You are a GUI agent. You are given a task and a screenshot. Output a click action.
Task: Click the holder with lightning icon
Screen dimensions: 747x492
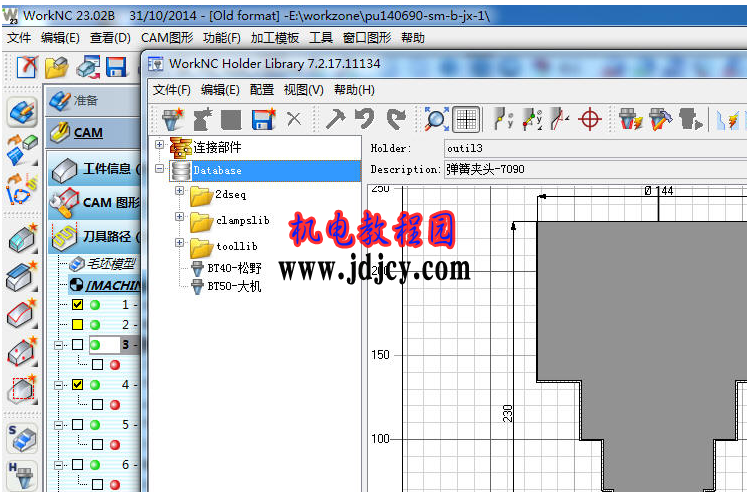point(630,119)
